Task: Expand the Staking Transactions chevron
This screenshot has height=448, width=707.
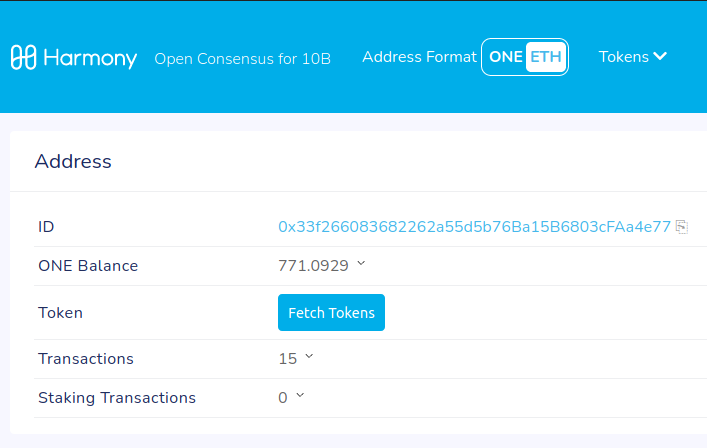Action: point(300,395)
